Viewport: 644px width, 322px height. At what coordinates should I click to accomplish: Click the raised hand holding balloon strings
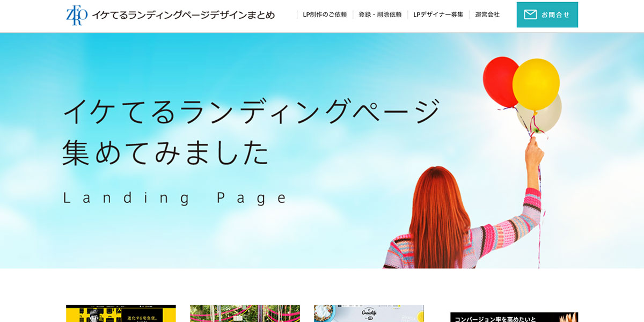pos(533,153)
